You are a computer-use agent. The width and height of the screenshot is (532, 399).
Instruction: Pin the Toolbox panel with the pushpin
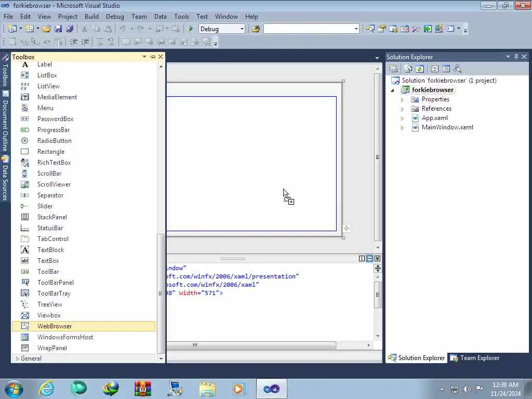click(153, 57)
